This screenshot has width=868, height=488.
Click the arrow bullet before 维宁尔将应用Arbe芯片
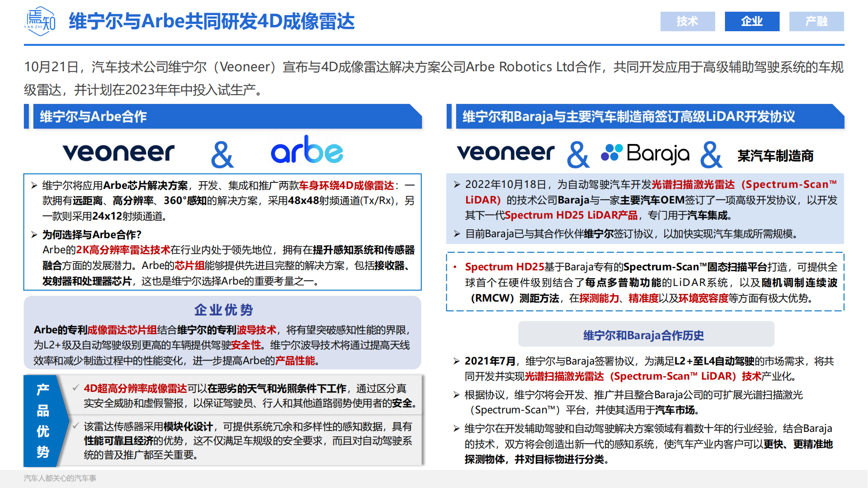[x=34, y=185]
